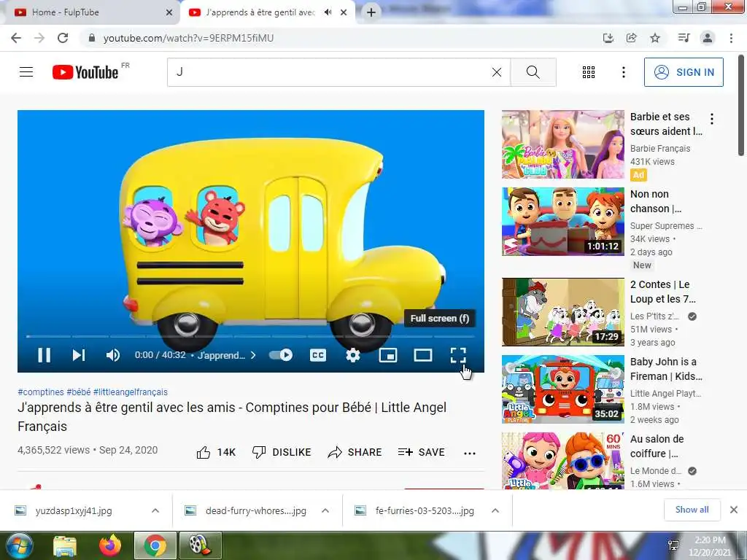Click the video progress bar

pos(251,336)
